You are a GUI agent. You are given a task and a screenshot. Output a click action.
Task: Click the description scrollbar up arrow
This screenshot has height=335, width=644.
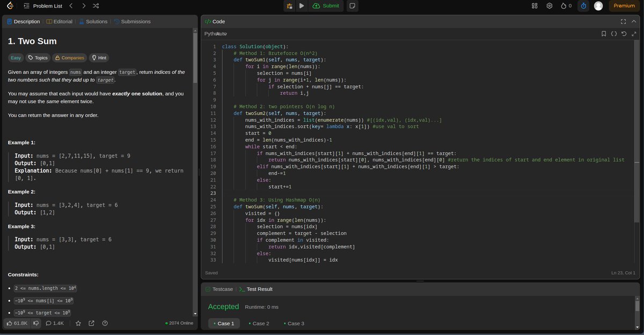pyautogui.click(x=195, y=32)
